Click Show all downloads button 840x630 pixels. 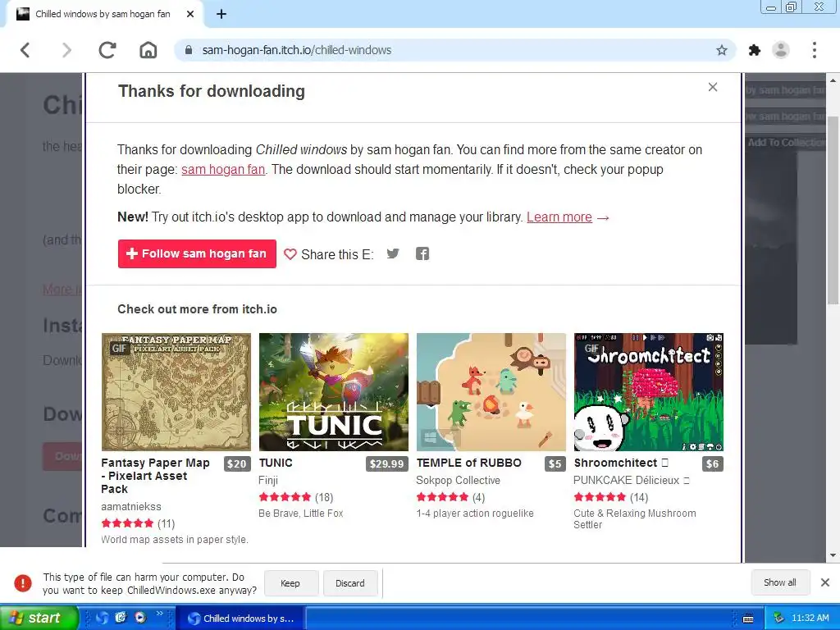coord(779,582)
